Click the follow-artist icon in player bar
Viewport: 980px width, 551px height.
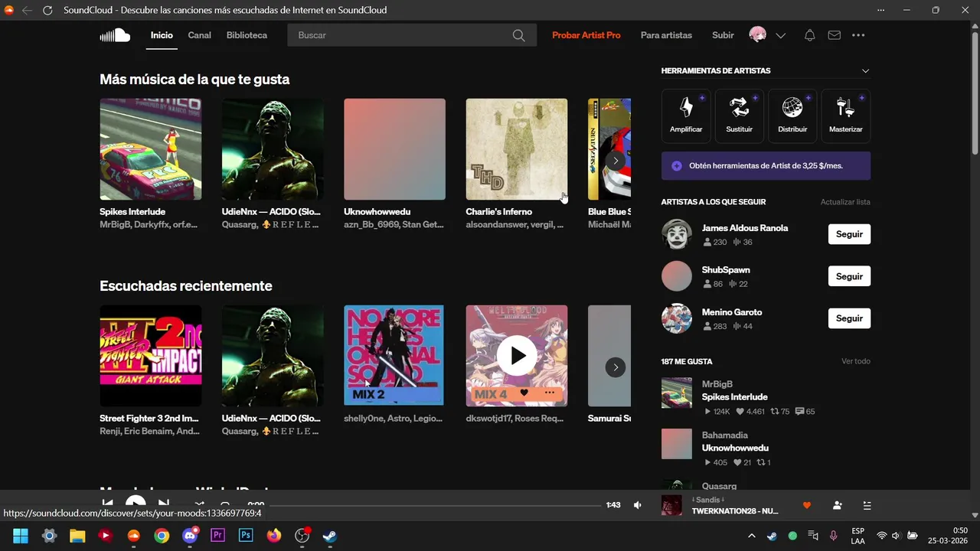pyautogui.click(x=837, y=505)
